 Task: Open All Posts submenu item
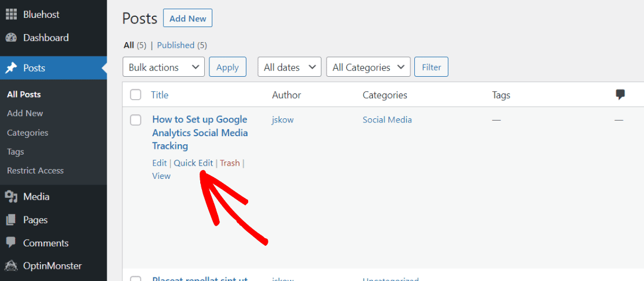coord(24,95)
